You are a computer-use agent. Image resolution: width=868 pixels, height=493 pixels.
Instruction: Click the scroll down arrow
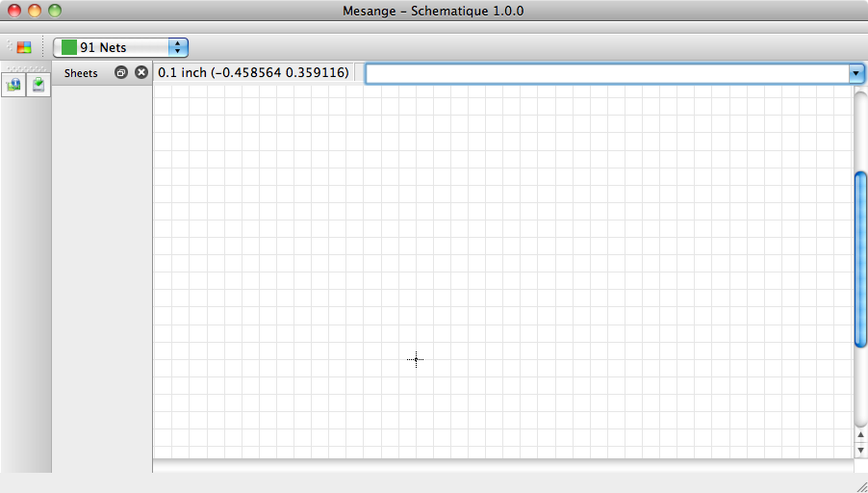tap(860, 451)
